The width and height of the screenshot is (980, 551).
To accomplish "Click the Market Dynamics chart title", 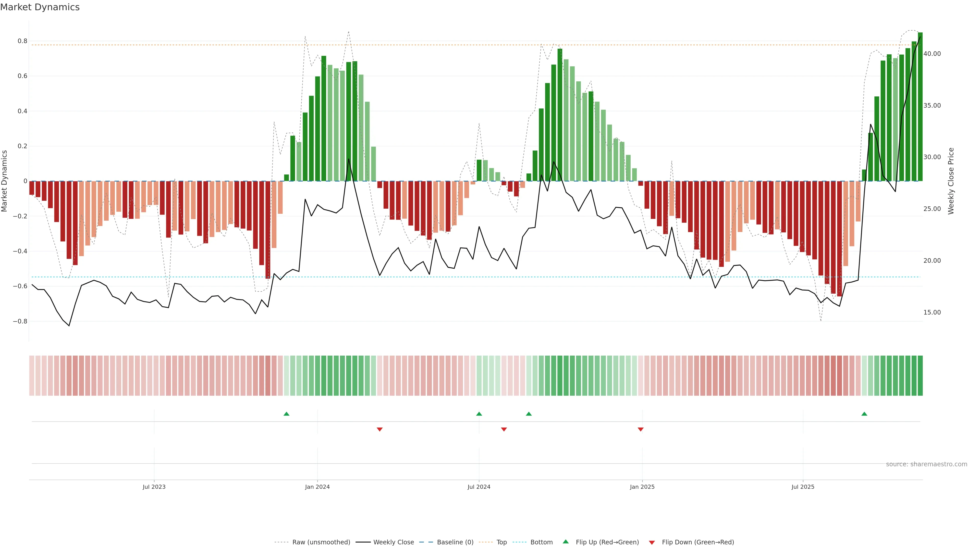I will [x=40, y=7].
